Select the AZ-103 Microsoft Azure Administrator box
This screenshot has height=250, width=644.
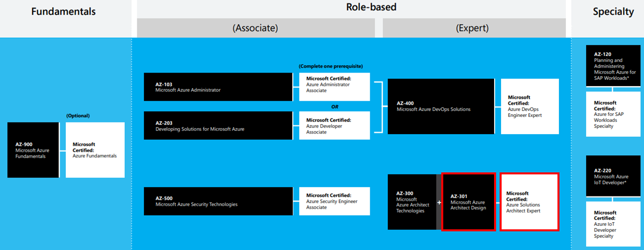[218, 87]
